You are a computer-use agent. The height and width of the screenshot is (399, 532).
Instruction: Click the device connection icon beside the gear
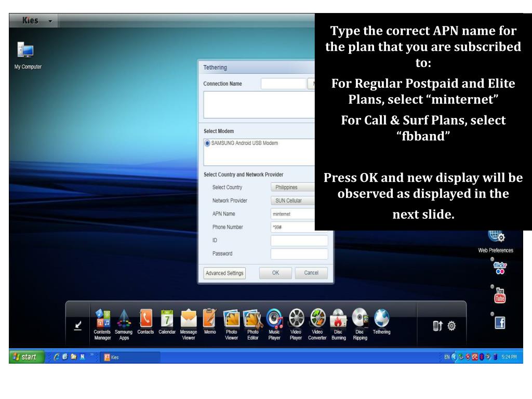[x=437, y=326]
